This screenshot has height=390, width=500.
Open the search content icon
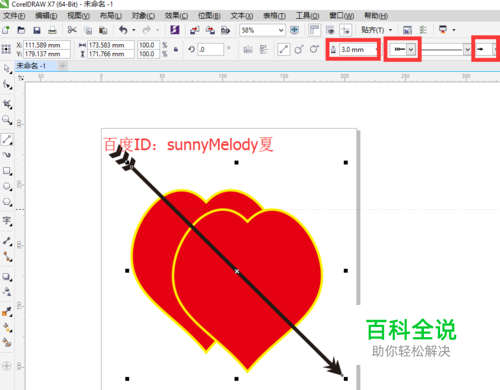[x=175, y=30]
